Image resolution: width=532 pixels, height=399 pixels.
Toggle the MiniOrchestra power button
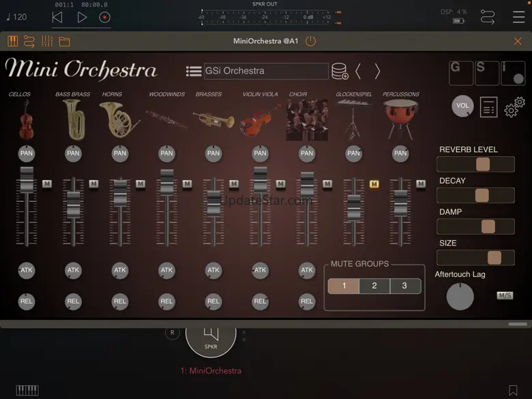(x=310, y=42)
